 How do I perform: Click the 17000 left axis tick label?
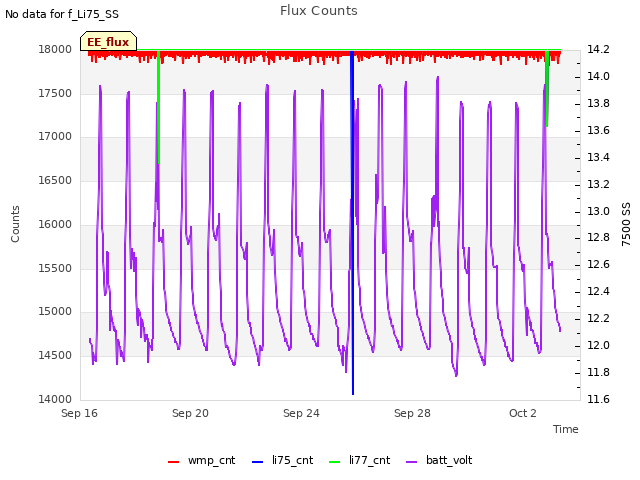click(55, 136)
